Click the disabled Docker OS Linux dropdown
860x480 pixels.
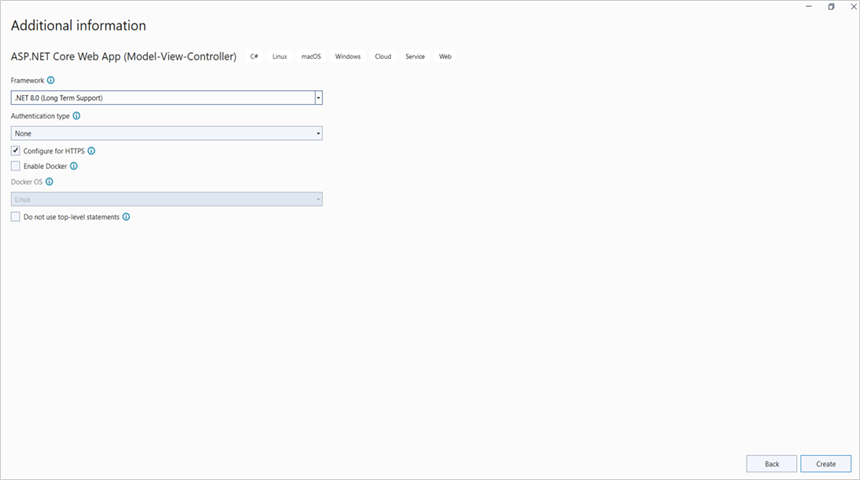coord(167,199)
